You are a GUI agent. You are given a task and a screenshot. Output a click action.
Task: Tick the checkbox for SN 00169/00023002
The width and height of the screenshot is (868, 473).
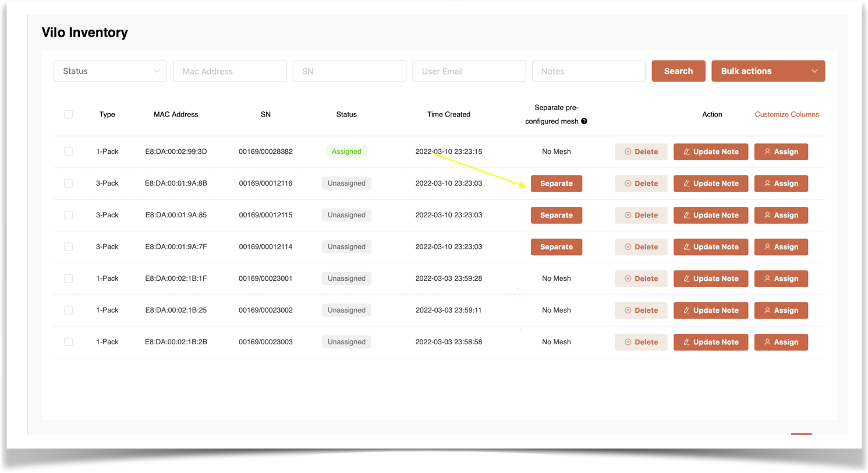[x=68, y=310]
